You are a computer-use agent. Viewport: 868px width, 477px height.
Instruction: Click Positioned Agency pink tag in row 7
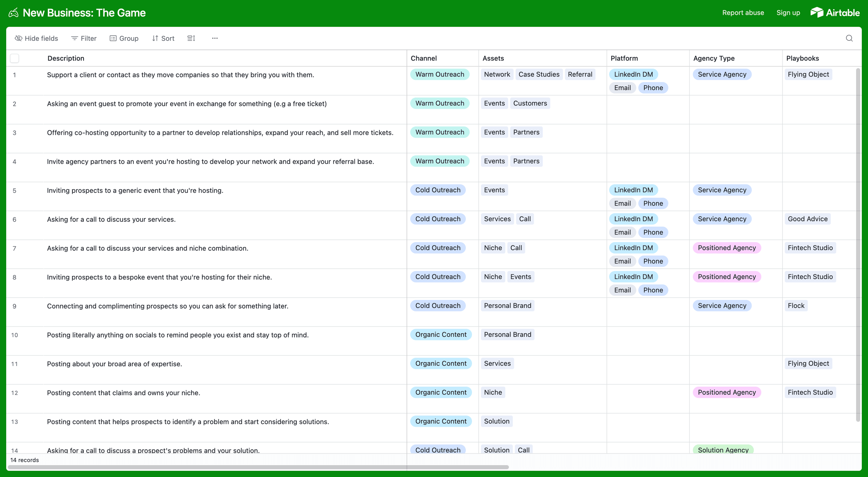click(727, 248)
